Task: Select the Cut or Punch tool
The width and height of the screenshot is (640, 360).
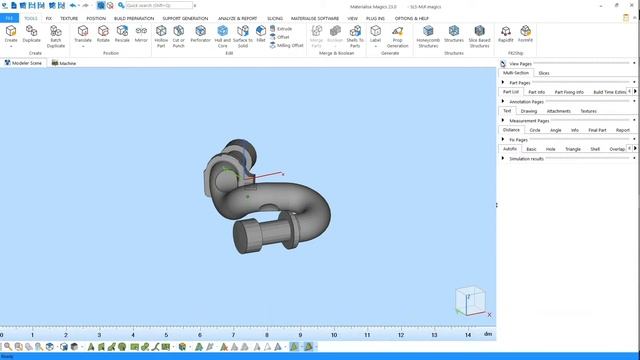Action: pyautogui.click(x=178, y=36)
